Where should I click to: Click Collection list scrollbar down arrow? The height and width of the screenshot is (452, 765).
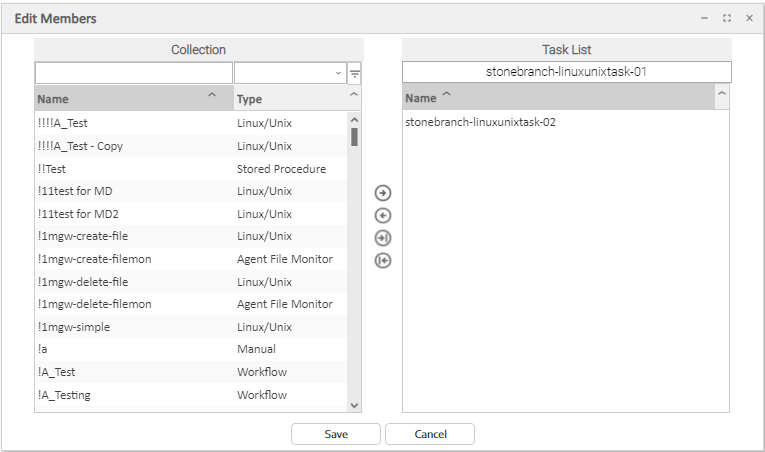pos(354,404)
